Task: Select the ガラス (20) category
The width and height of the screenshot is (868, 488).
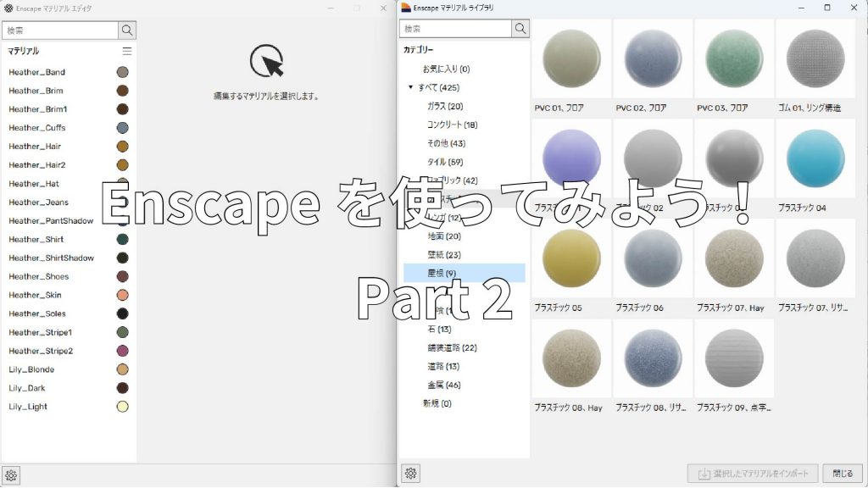Action: [x=444, y=106]
